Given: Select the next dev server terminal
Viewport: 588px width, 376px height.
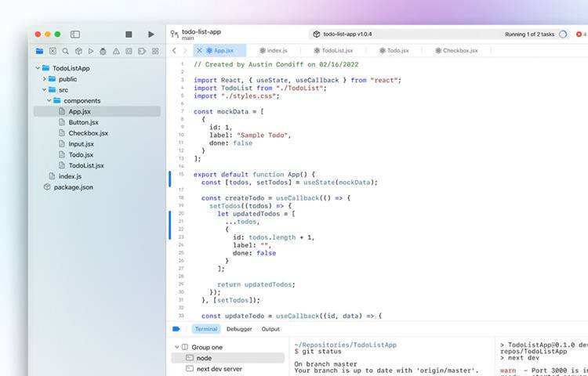Looking at the screenshot, I should [219, 368].
